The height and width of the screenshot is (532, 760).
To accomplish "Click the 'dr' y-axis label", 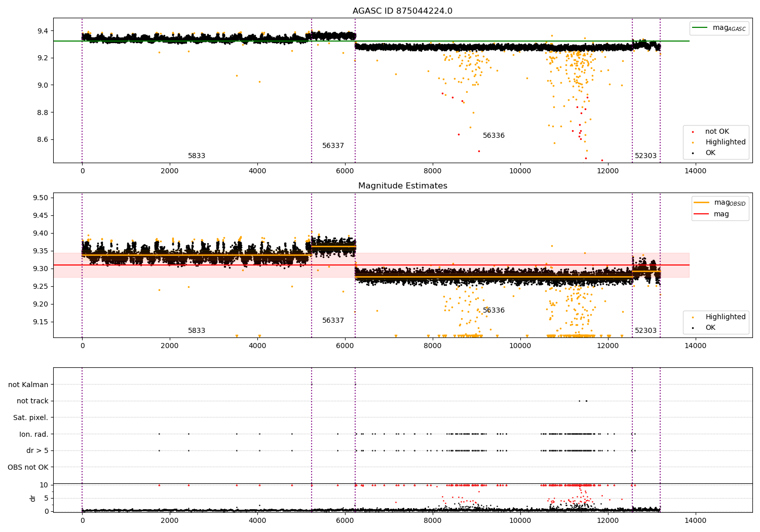I will point(33,498).
